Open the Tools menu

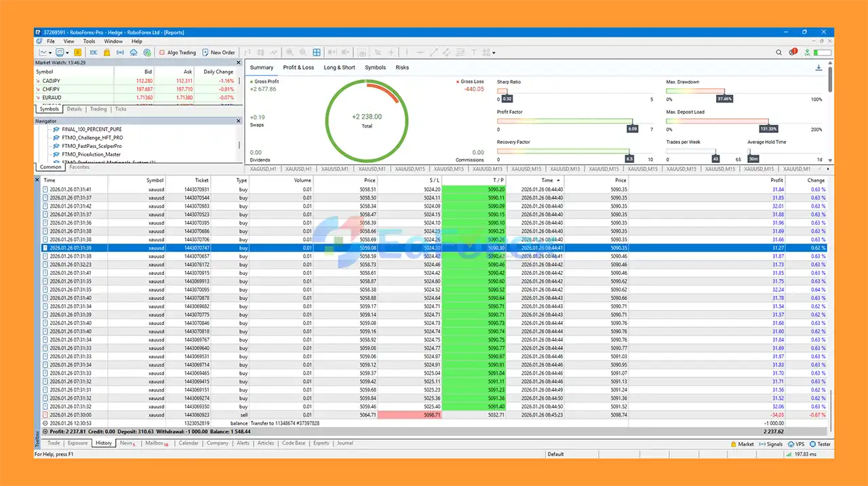click(x=89, y=41)
